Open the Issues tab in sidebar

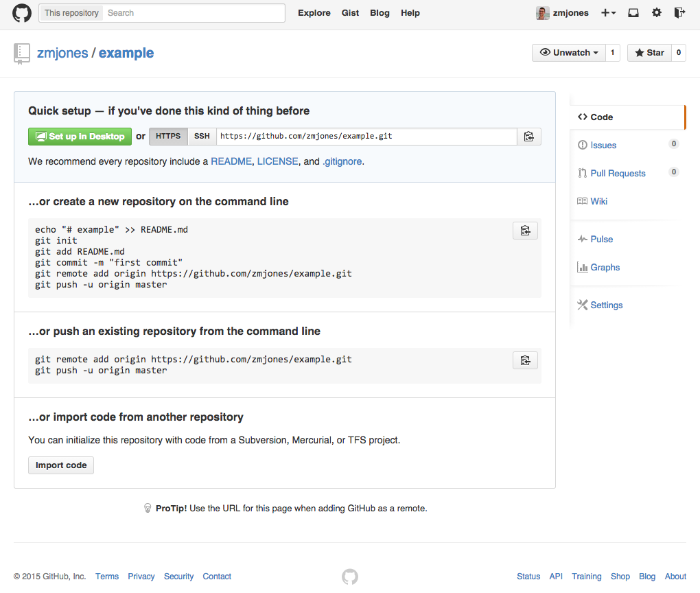tap(603, 146)
